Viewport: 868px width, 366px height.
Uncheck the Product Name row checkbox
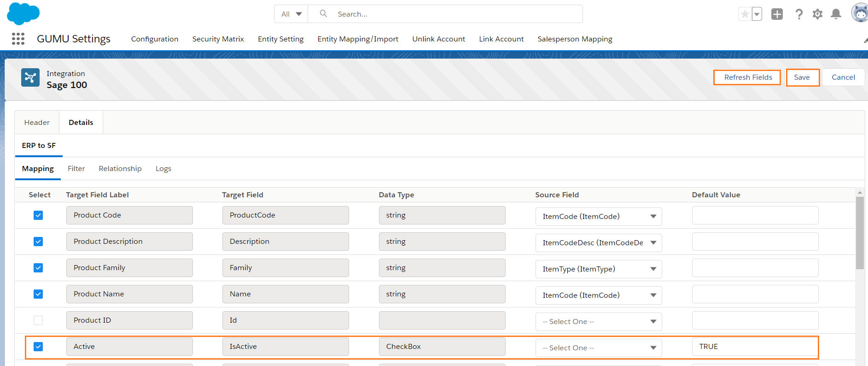tap(38, 294)
